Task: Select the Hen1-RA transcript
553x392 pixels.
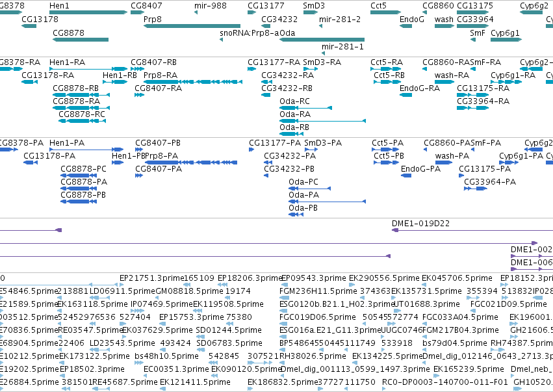Action: pos(88,69)
